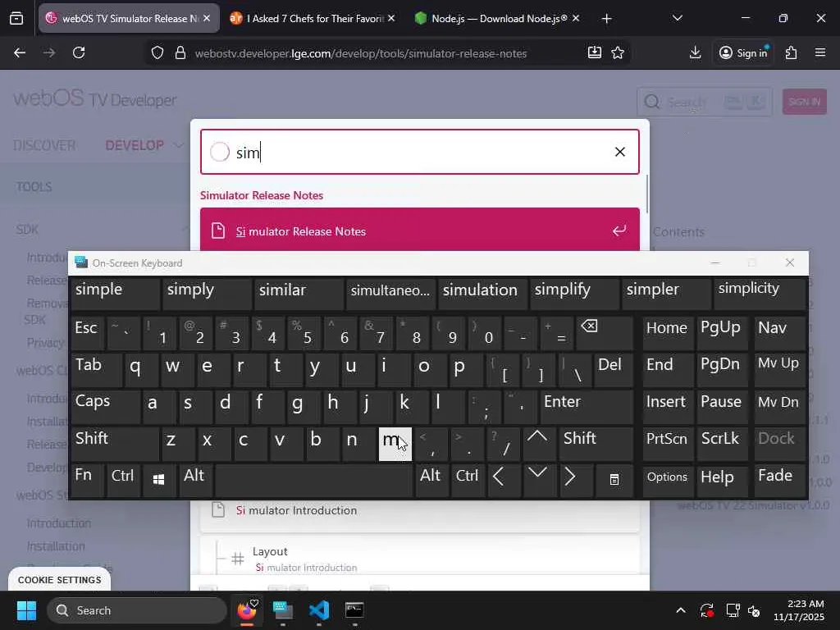This screenshot has height=630, width=840.
Task: Choose the 'simple' word suggestion
Action: tap(115, 293)
